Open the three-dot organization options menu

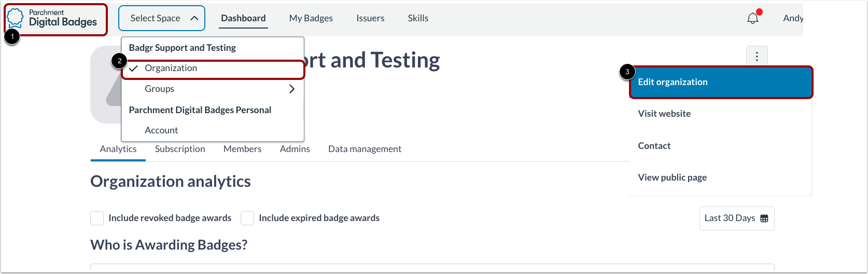pyautogui.click(x=757, y=57)
